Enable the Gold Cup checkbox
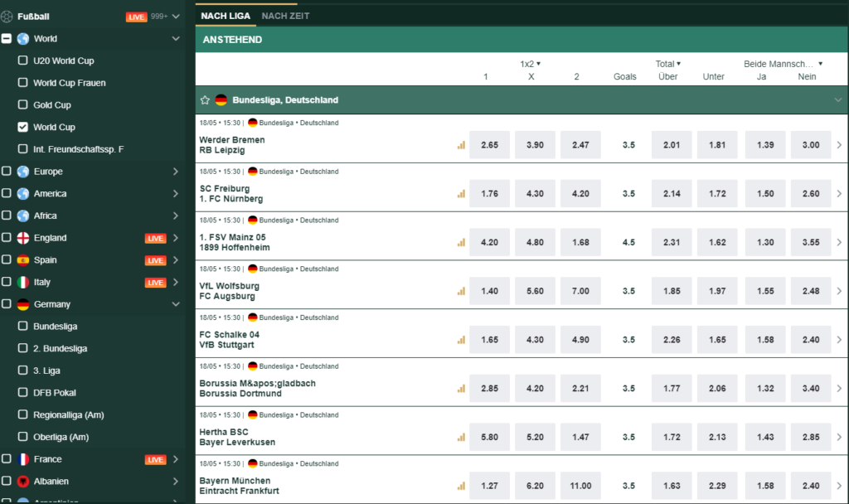 click(x=22, y=104)
